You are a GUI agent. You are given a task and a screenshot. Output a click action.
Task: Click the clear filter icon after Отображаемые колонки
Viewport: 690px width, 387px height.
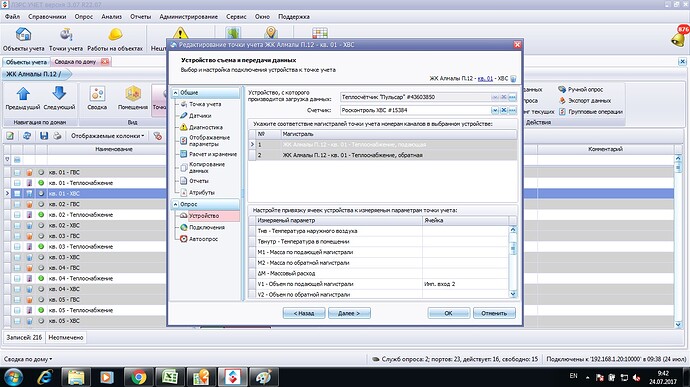[157, 136]
